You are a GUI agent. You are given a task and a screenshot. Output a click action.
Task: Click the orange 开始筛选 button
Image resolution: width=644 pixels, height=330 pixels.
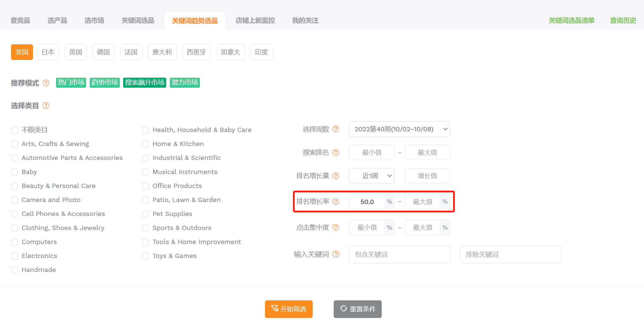click(x=289, y=309)
